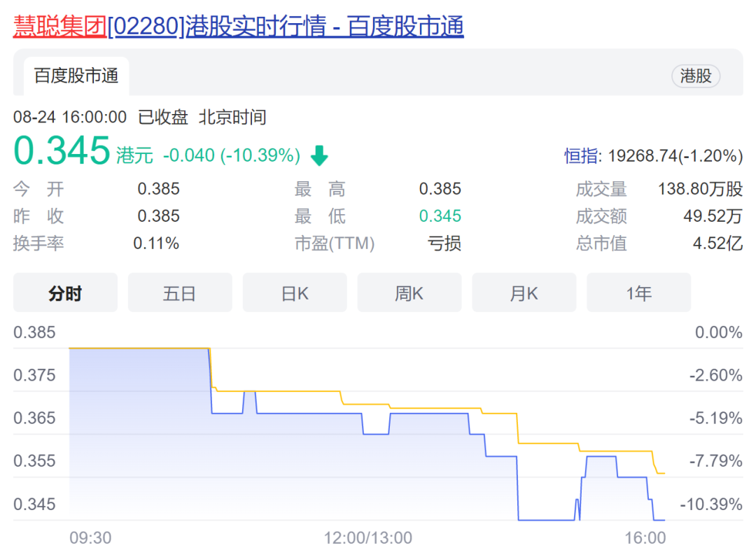The image size is (756, 550).
Task: Switch to the 日K daily candlestick view
Action: [295, 293]
